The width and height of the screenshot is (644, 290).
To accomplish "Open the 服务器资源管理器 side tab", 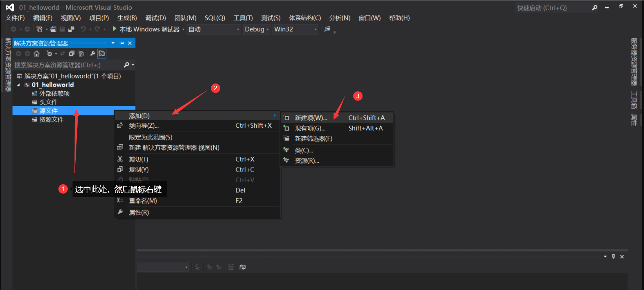I will pyautogui.click(x=634, y=62).
